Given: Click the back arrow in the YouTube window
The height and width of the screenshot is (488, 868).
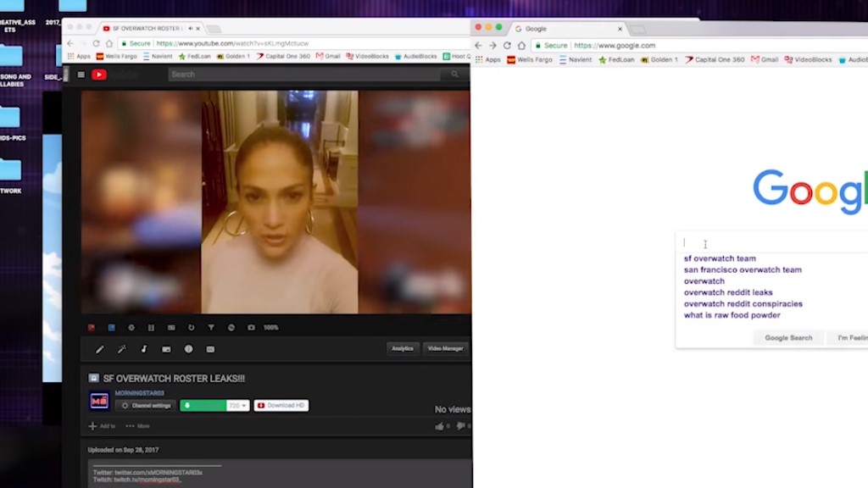Looking at the screenshot, I should (70, 43).
